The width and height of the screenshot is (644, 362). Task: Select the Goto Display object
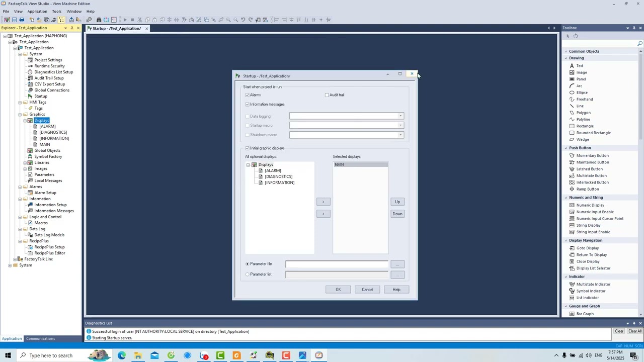coord(587,248)
